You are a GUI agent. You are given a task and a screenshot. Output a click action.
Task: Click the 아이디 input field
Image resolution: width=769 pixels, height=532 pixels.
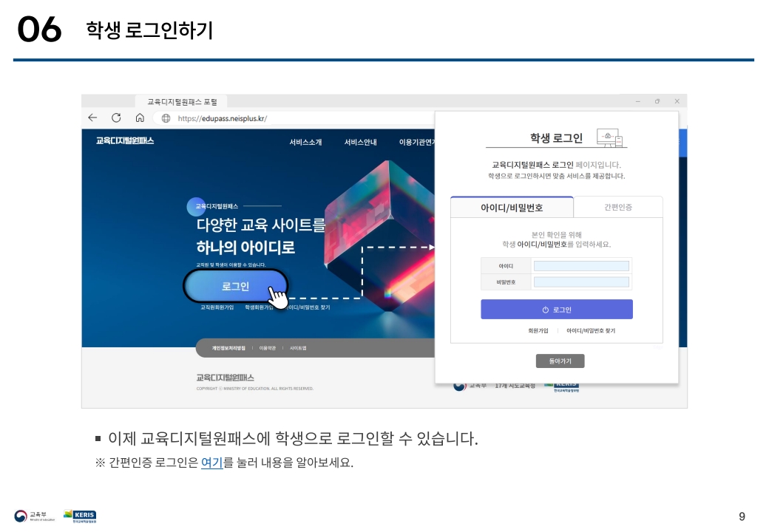click(x=581, y=266)
